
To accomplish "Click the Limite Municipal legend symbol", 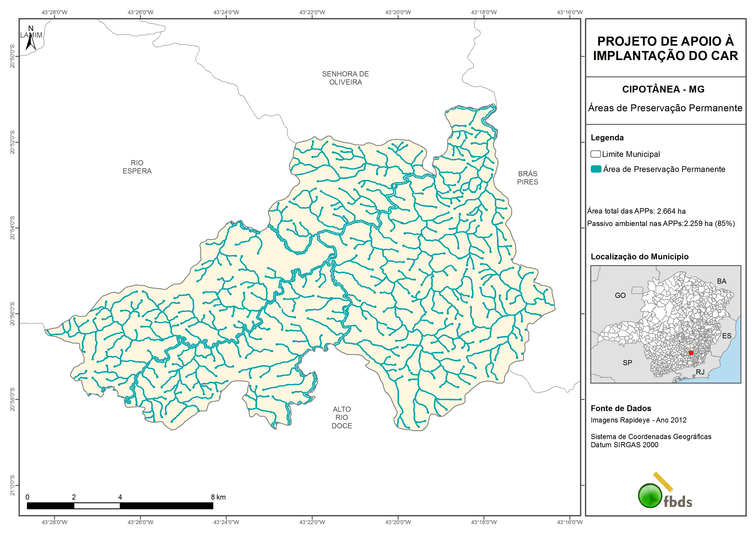I will pyautogui.click(x=595, y=154).
